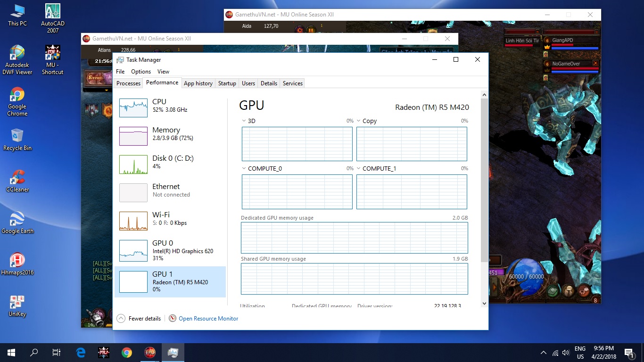Click Shared GPU memory usage graph
Image resolution: width=644 pixels, height=362 pixels.
355,279
